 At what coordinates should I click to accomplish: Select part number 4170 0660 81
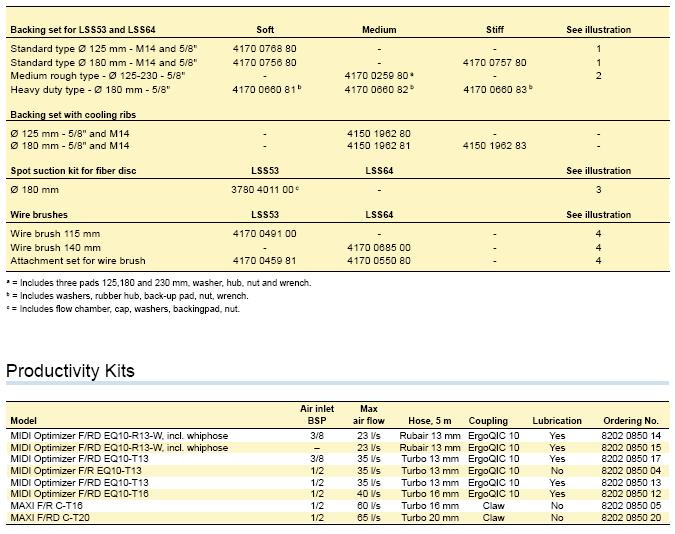pos(264,90)
